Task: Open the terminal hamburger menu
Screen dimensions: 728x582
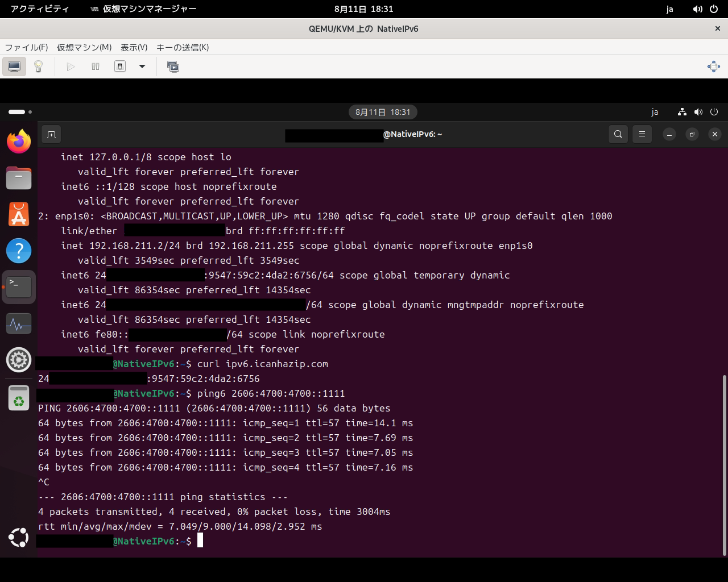Action: [x=642, y=134]
